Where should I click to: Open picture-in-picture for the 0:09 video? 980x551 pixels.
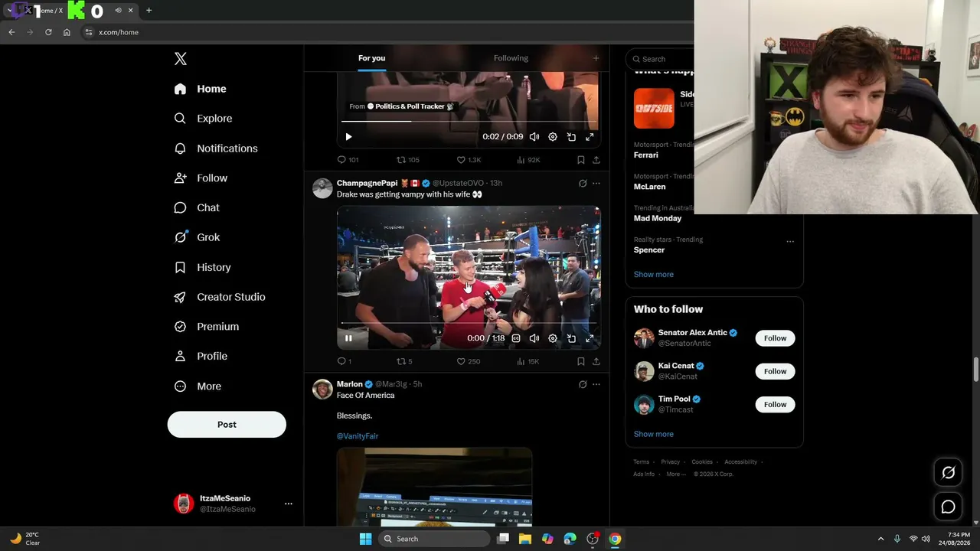tap(571, 137)
